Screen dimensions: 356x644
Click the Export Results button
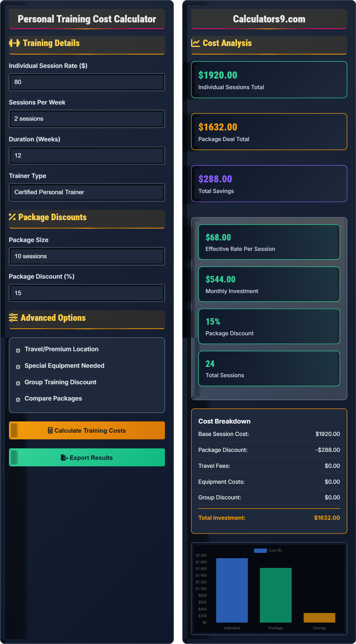(x=87, y=457)
